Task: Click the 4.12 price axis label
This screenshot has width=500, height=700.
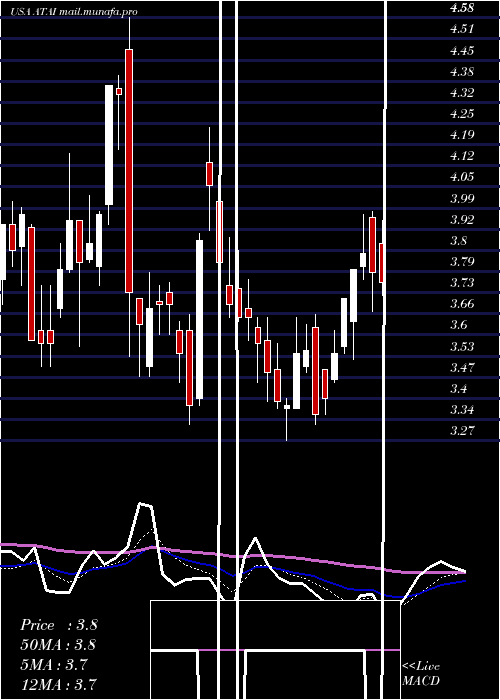Action: [x=462, y=156]
